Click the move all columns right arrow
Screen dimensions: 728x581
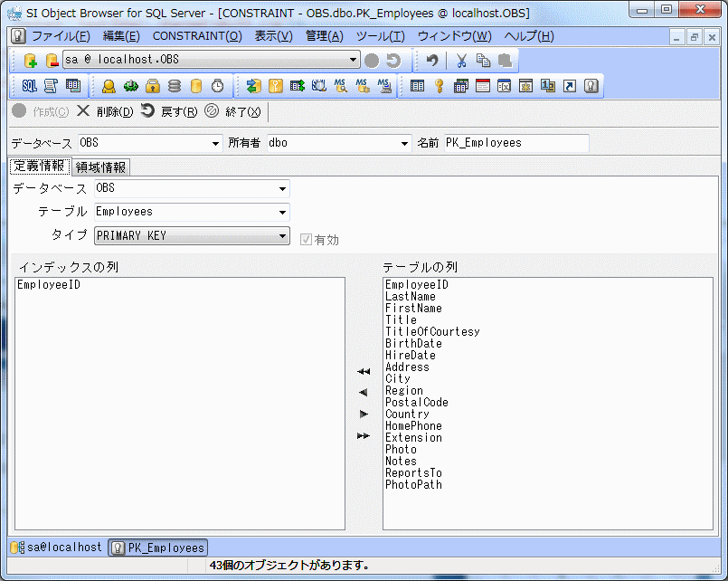point(364,436)
